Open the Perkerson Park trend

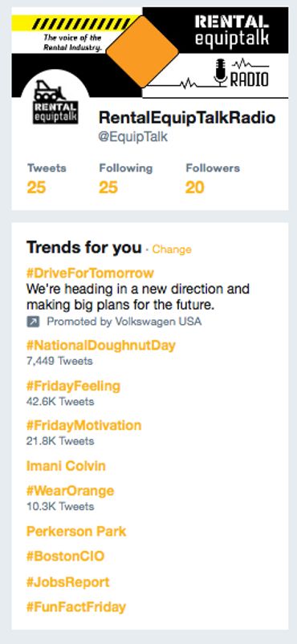pyautogui.click(x=76, y=532)
